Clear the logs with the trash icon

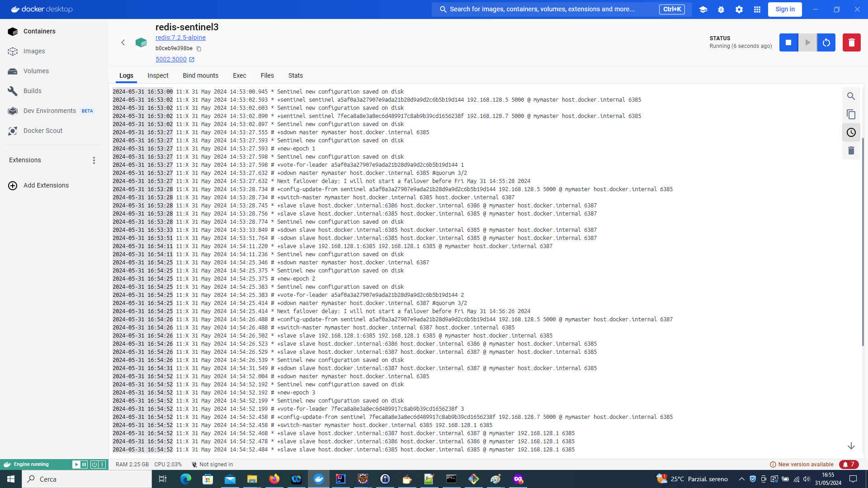851,150
